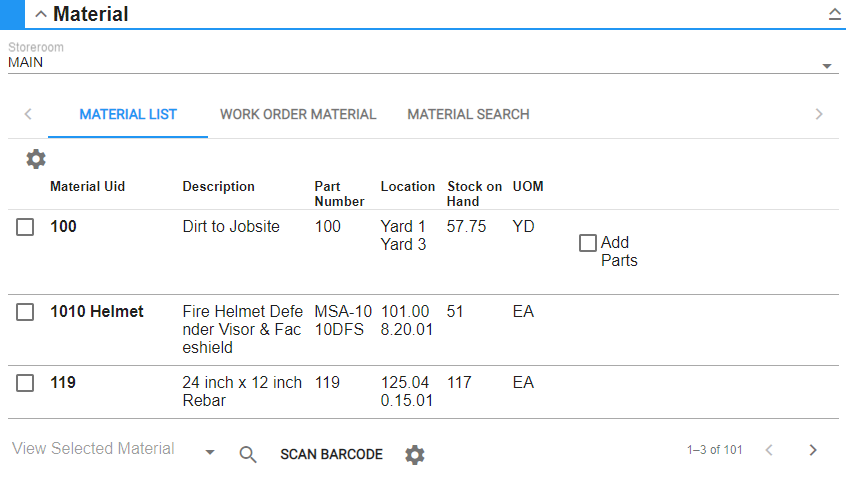Open barcode settings gear icon
The width and height of the screenshot is (846, 487).
pyautogui.click(x=415, y=455)
